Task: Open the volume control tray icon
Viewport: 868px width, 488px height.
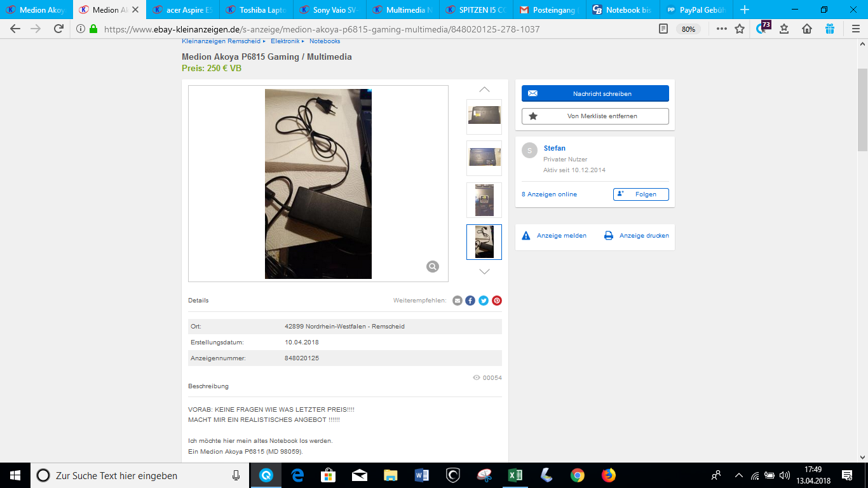Action: [785, 475]
